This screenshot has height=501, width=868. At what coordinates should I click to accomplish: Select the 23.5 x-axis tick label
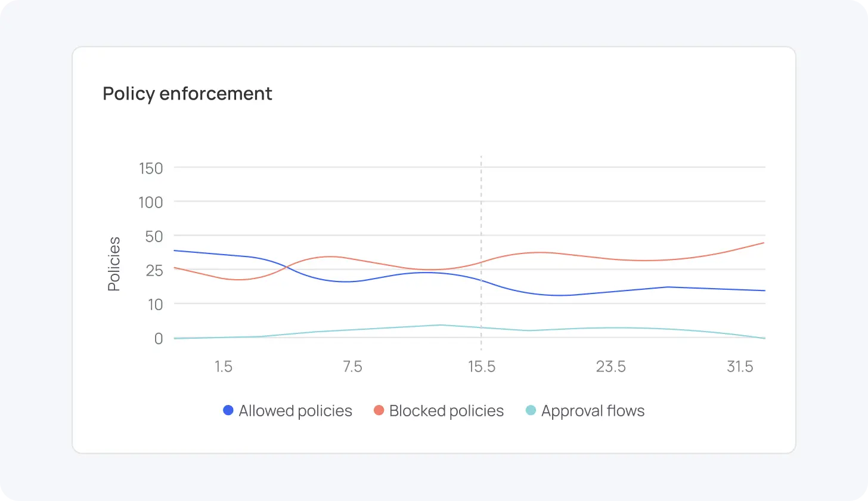pyautogui.click(x=610, y=367)
